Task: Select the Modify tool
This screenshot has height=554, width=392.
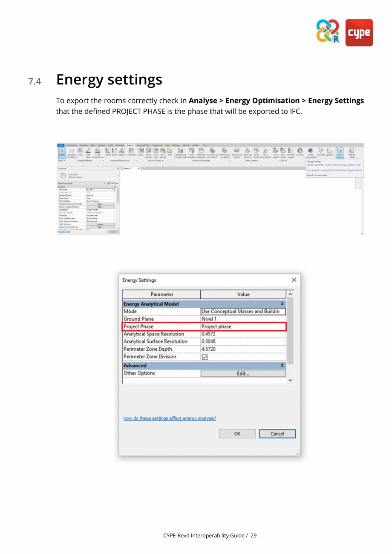Action: point(61,151)
